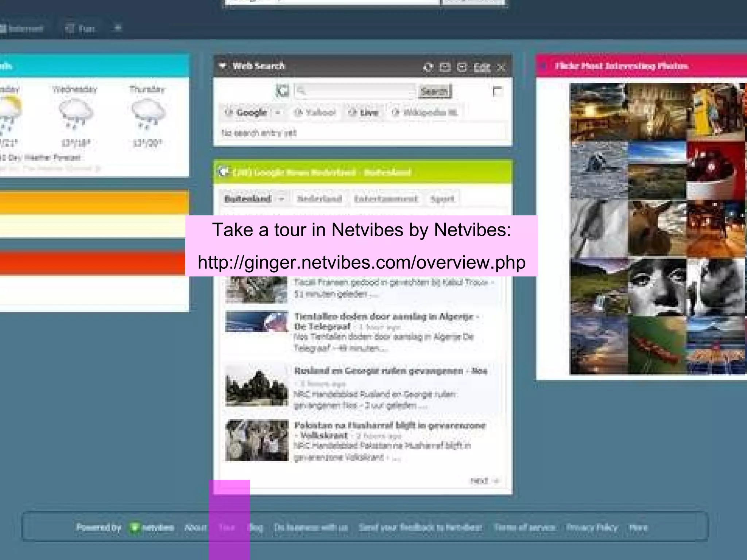This screenshot has height=560, width=747.
Task: Click the Netvibes logo in the footer
Action: 152,528
